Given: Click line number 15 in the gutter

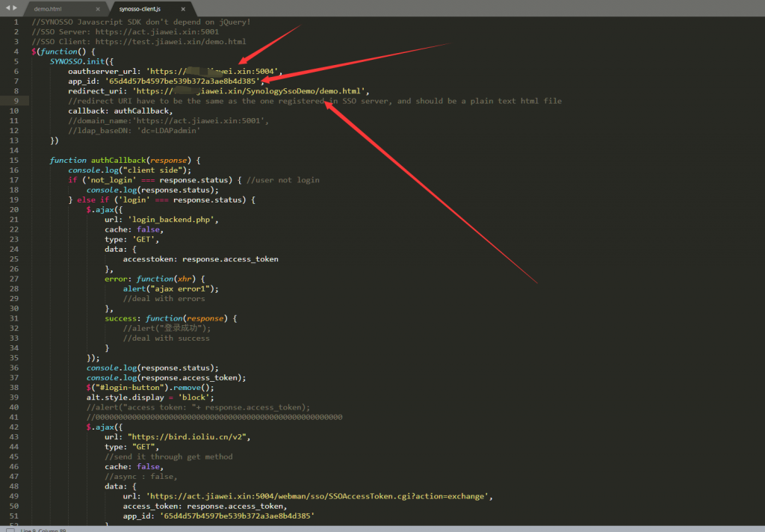Looking at the screenshot, I should click(x=14, y=160).
